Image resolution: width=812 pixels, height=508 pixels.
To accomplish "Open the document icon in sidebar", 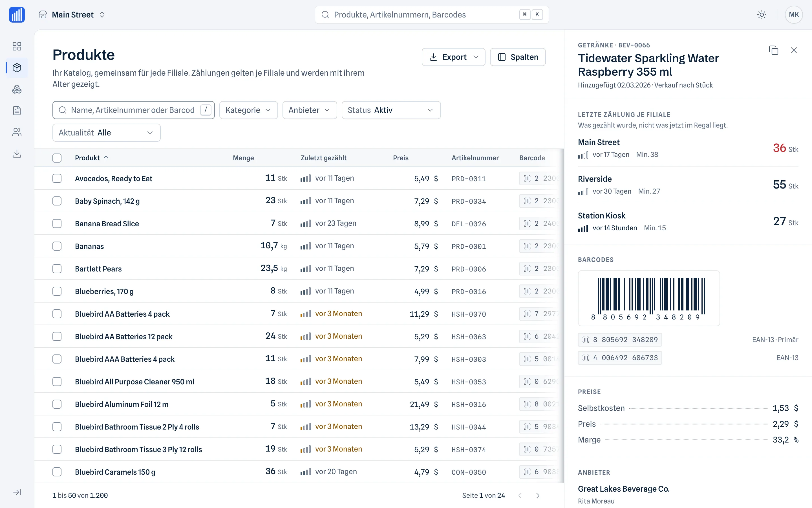I will click(x=17, y=111).
